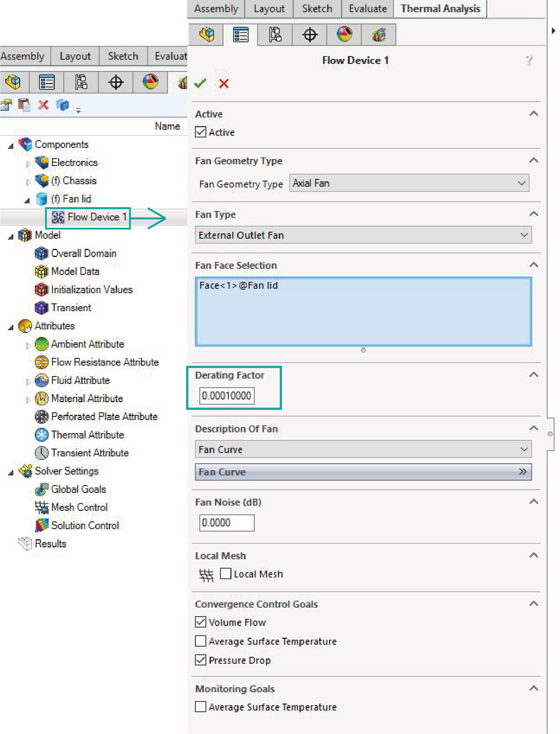Uncheck the Active checkbox
560x734 pixels.
(201, 132)
